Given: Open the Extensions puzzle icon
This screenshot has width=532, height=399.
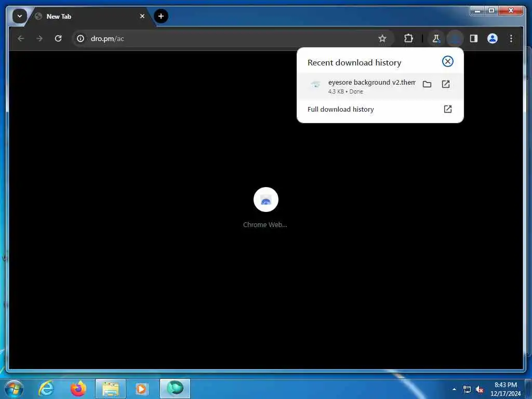Looking at the screenshot, I should (408, 38).
